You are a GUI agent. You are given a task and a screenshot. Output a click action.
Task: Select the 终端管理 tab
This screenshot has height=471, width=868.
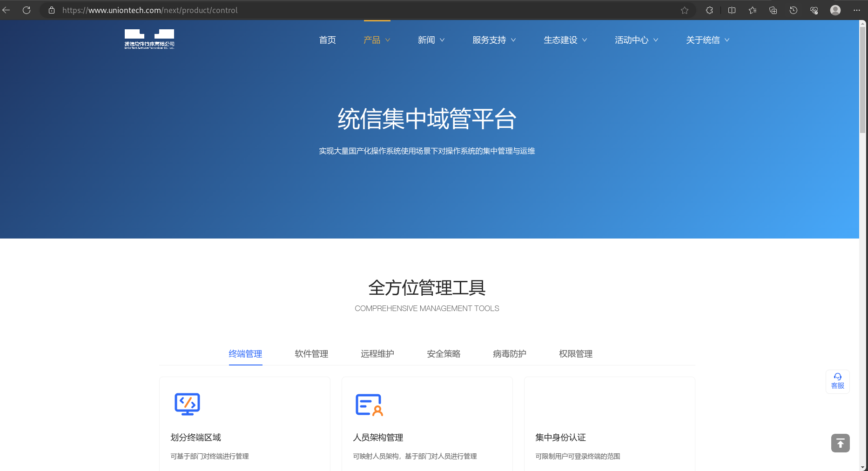pyautogui.click(x=245, y=354)
